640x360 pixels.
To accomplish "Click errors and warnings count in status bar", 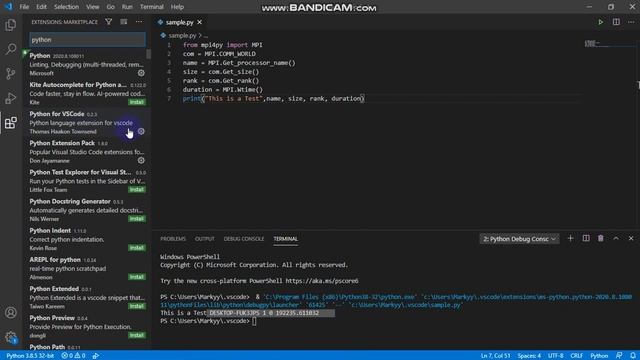I will [x=73, y=356].
